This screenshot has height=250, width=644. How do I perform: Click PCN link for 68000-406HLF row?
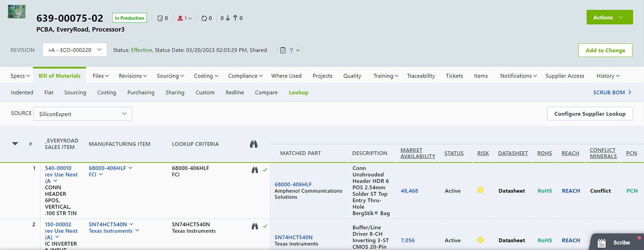(x=632, y=191)
